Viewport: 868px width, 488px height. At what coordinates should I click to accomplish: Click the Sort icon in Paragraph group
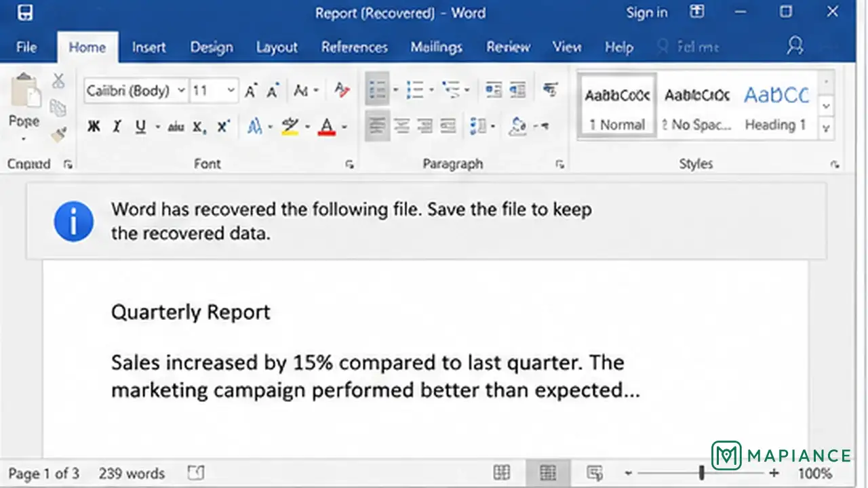click(550, 89)
